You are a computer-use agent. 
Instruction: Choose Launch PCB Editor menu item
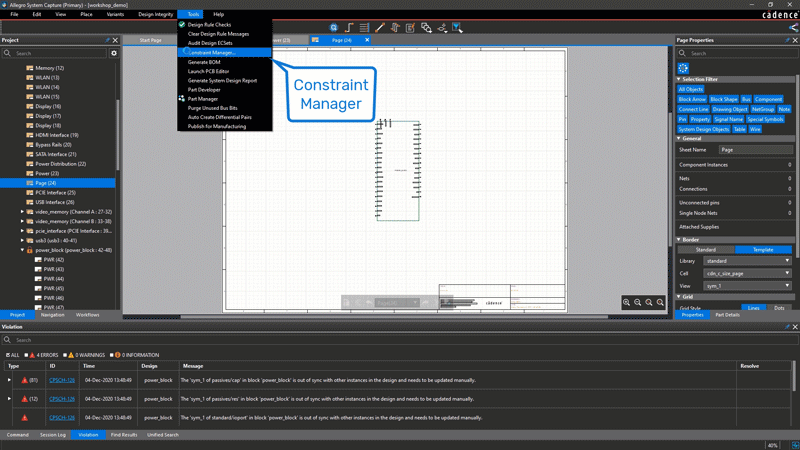point(224,71)
